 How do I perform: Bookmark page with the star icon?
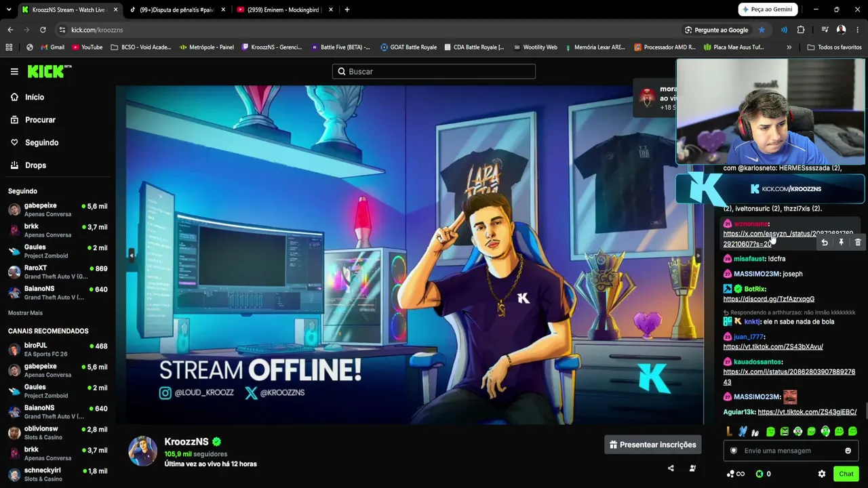762,30
